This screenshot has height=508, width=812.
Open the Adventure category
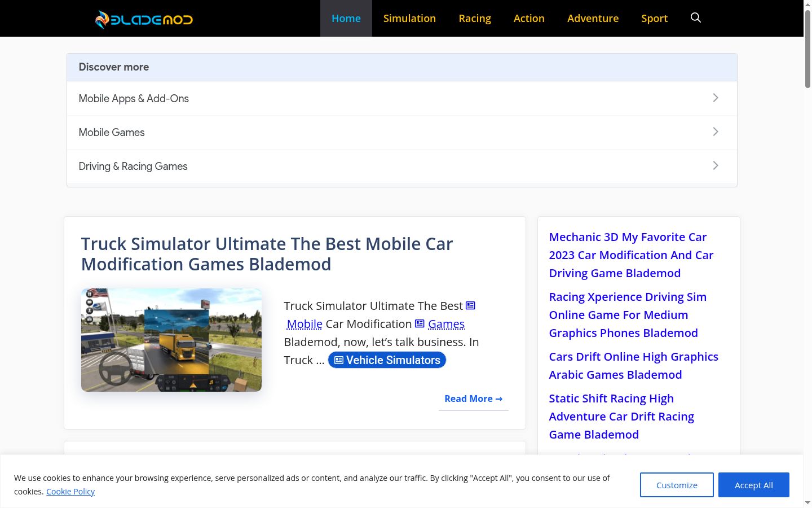pos(593,19)
